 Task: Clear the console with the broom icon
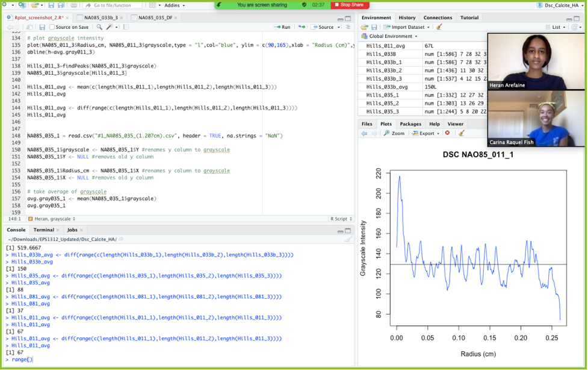(348, 239)
